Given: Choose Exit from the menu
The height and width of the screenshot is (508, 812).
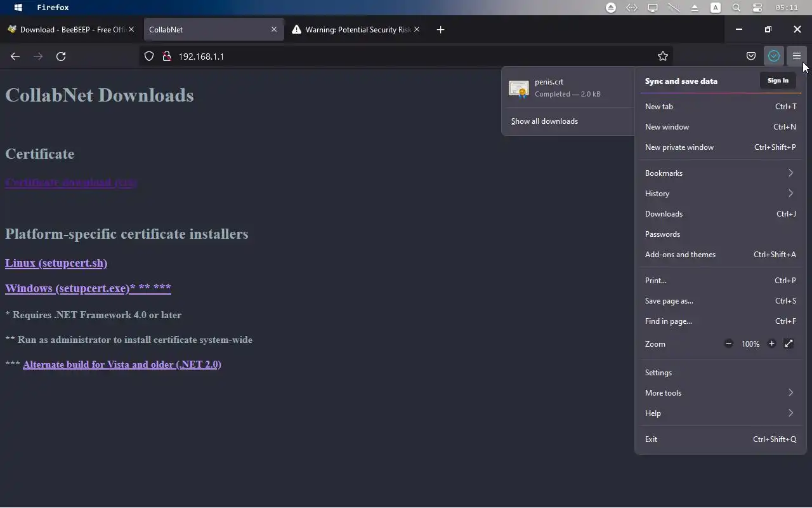Looking at the screenshot, I should pos(721,439).
